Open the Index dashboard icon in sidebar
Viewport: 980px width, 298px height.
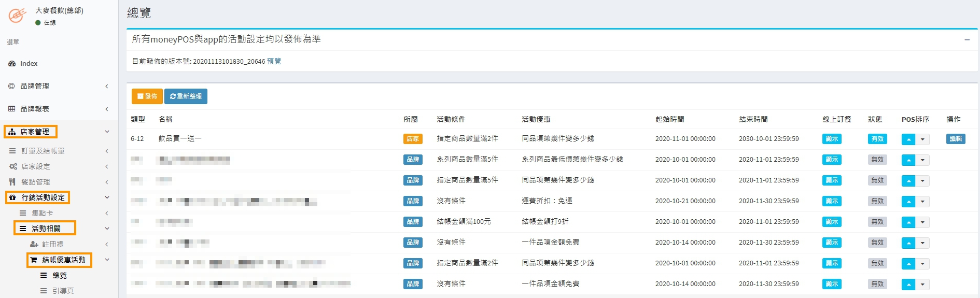[12, 63]
